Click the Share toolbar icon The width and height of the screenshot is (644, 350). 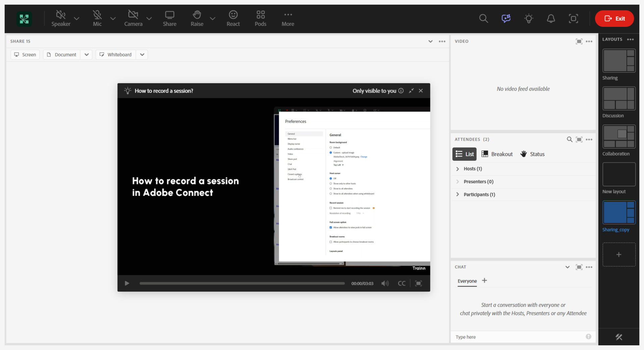tap(169, 18)
